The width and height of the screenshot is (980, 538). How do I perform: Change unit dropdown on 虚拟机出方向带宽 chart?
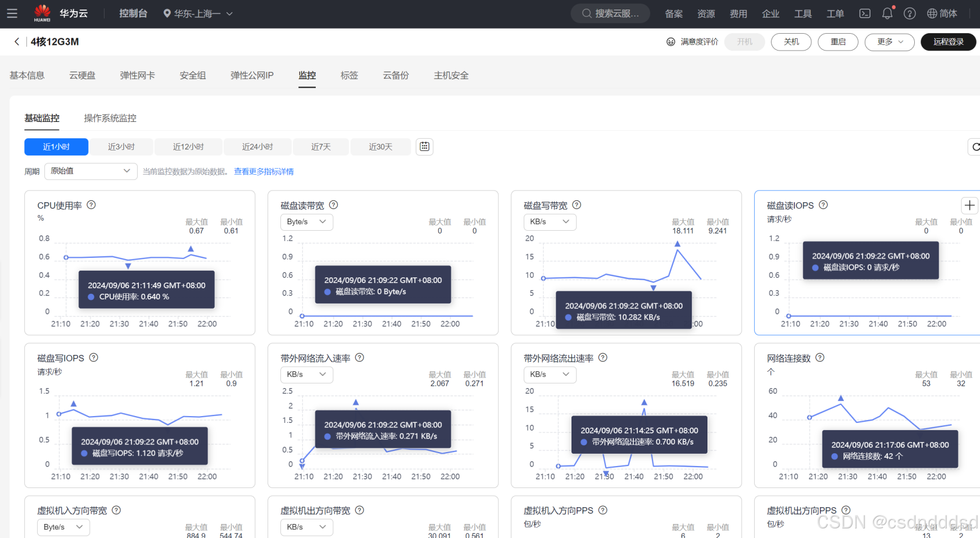click(307, 527)
